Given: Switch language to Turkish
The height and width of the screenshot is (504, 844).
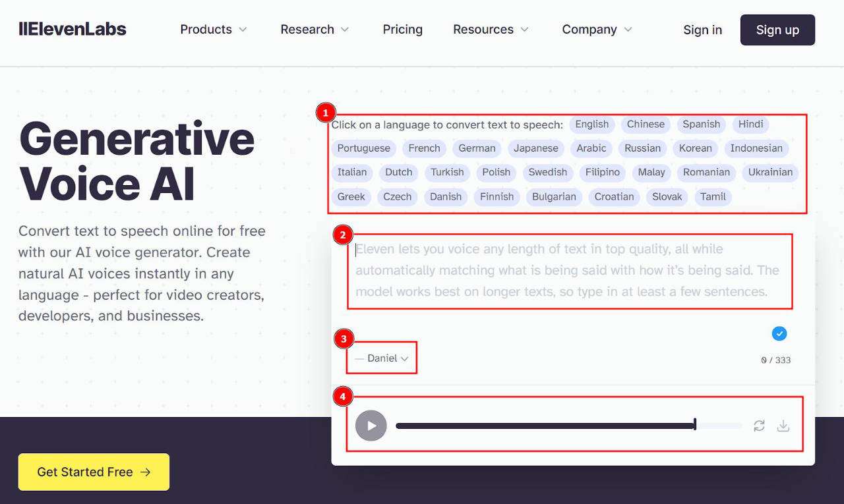Looking at the screenshot, I should [x=448, y=173].
